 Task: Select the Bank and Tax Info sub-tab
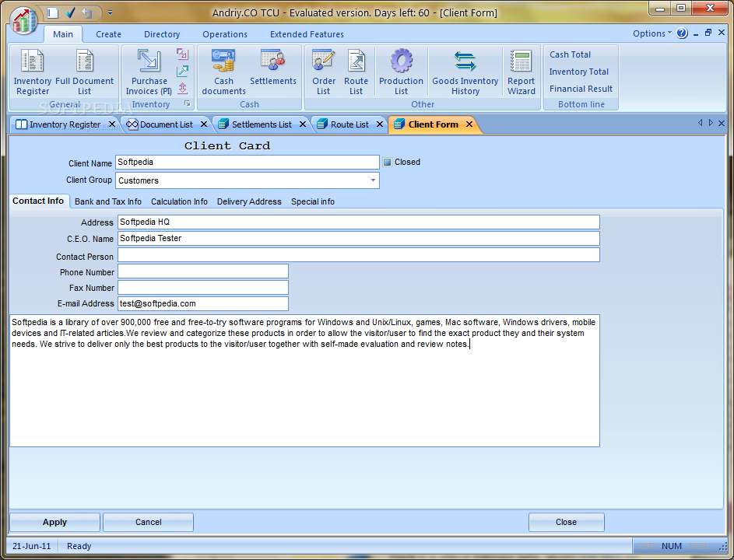pyautogui.click(x=108, y=201)
